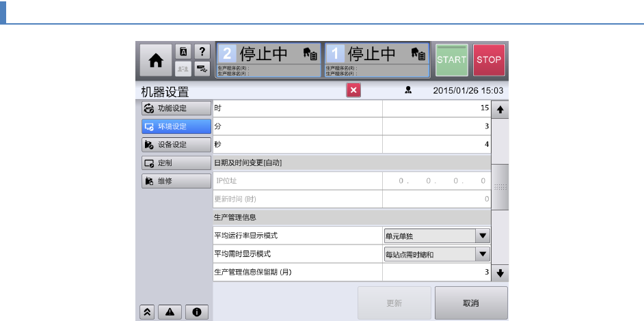The width and height of the screenshot is (644, 321).
Task: Click the 生产管理信息 section header
Action: [x=352, y=217]
